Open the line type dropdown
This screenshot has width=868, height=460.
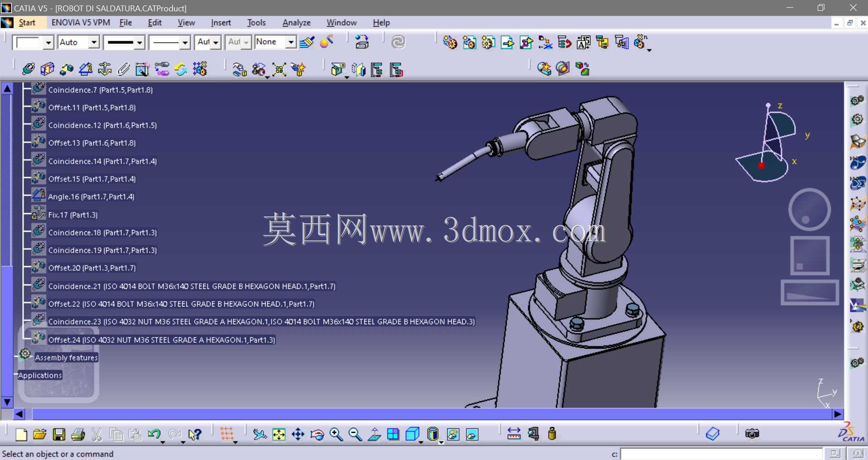click(185, 43)
